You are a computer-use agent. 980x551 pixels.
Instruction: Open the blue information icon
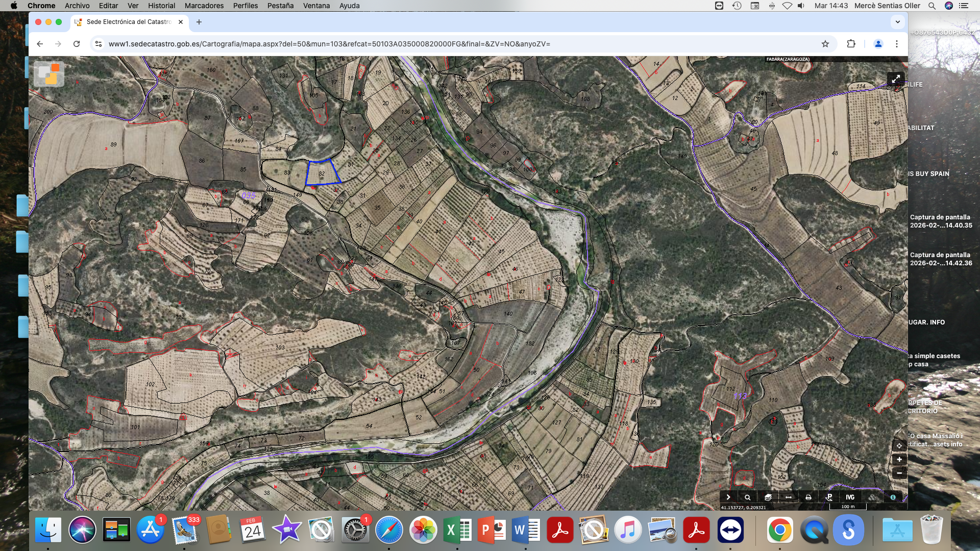893,497
